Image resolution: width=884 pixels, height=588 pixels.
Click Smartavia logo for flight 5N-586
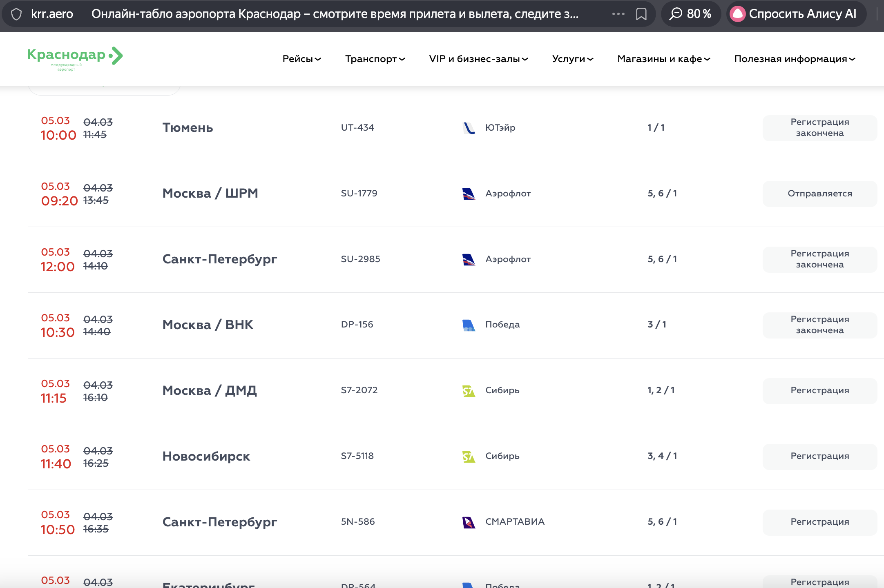[x=469, y=522]
